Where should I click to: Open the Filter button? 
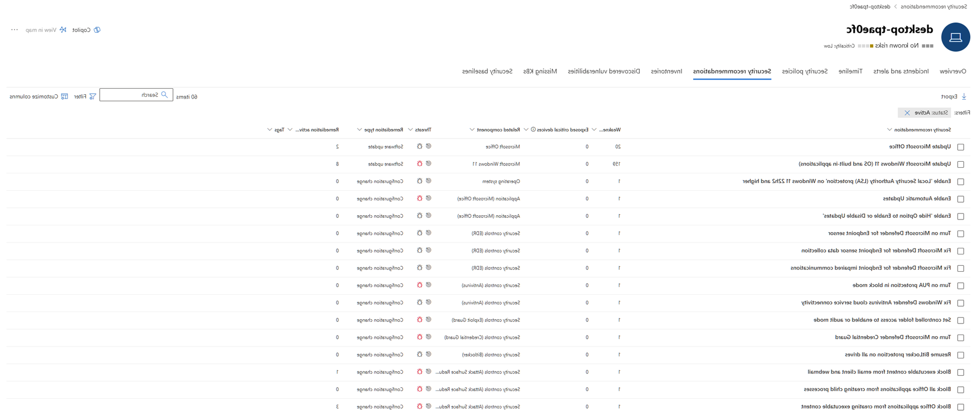tap(84, 96)
